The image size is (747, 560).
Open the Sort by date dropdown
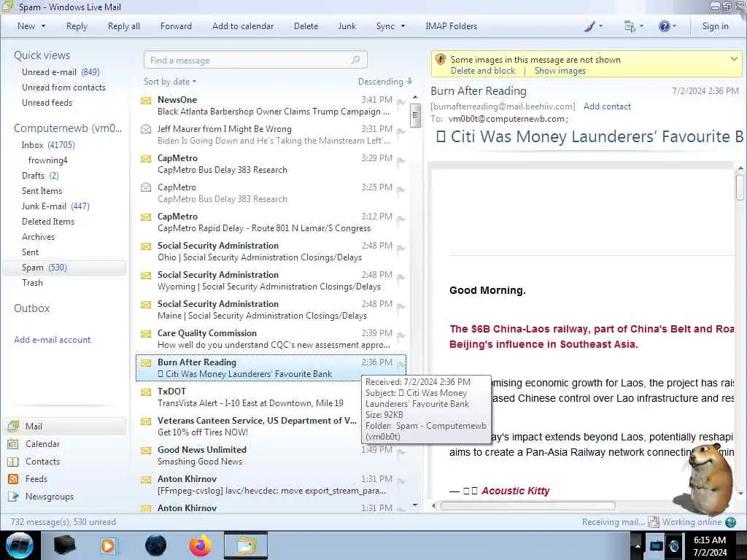click(170, 82)
